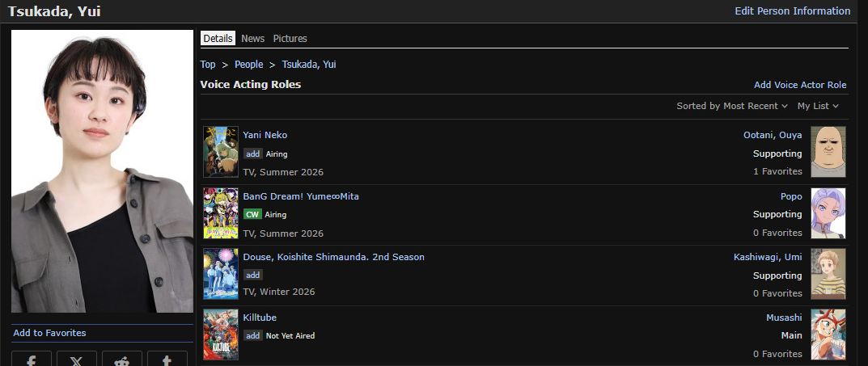
Task: Click add button under Yani Neko
Action: (x=253, y=154)
